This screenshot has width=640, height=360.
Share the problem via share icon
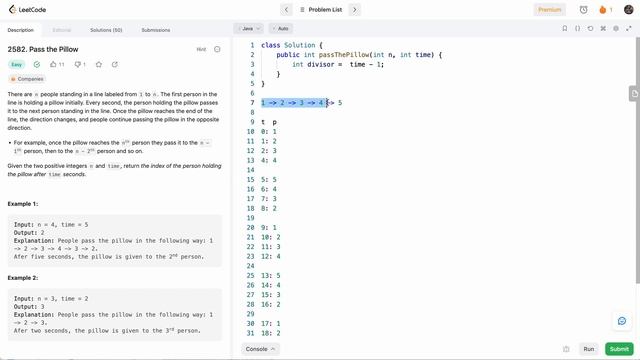click(115, 64)
